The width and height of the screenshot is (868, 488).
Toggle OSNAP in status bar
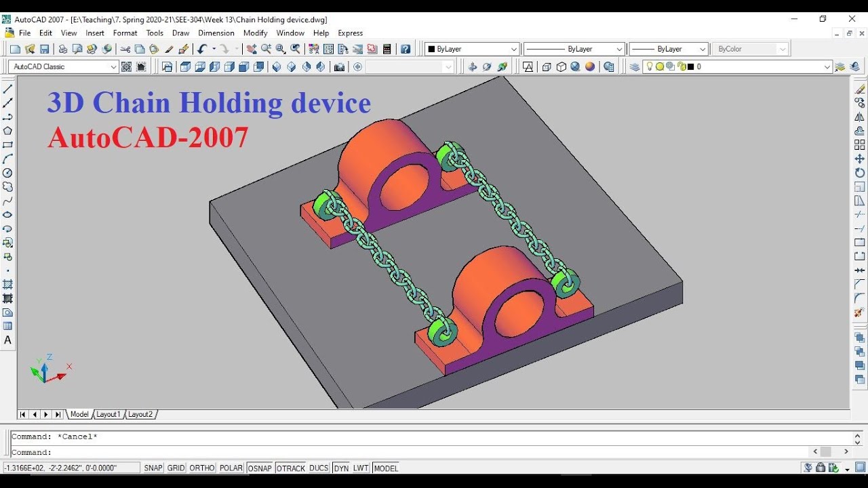click(x=260, y=468)
